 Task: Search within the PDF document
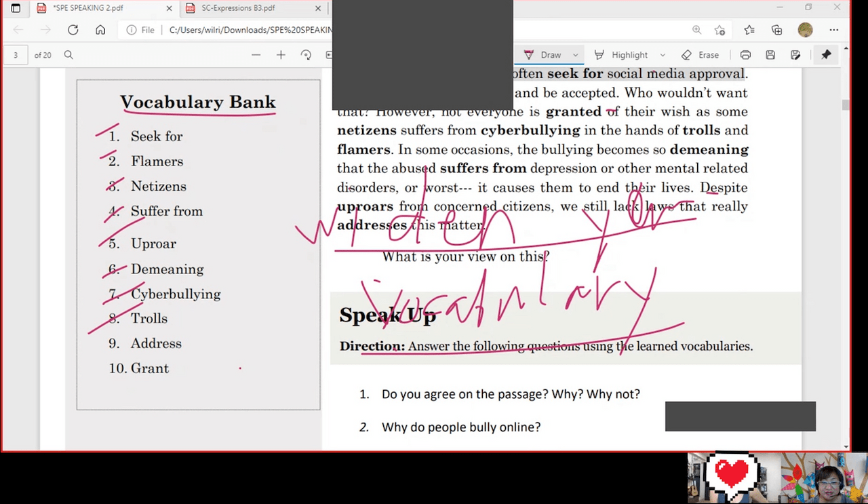tap(68, 55)
